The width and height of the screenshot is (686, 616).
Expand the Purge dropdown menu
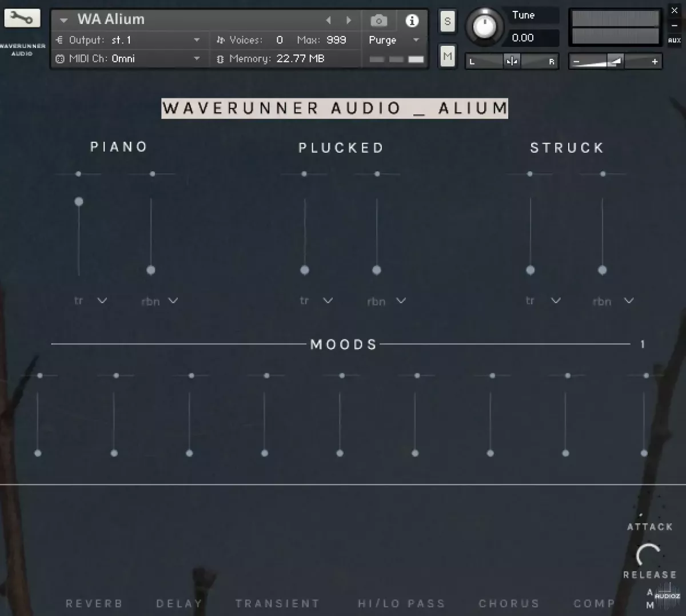tap(416, 40)
